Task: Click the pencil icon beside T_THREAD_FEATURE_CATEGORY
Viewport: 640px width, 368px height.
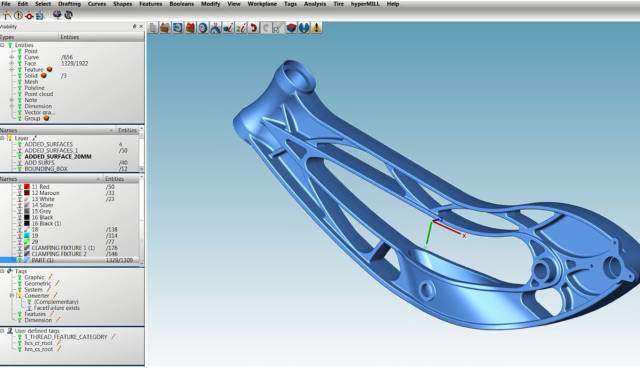Action: (114, 337)
